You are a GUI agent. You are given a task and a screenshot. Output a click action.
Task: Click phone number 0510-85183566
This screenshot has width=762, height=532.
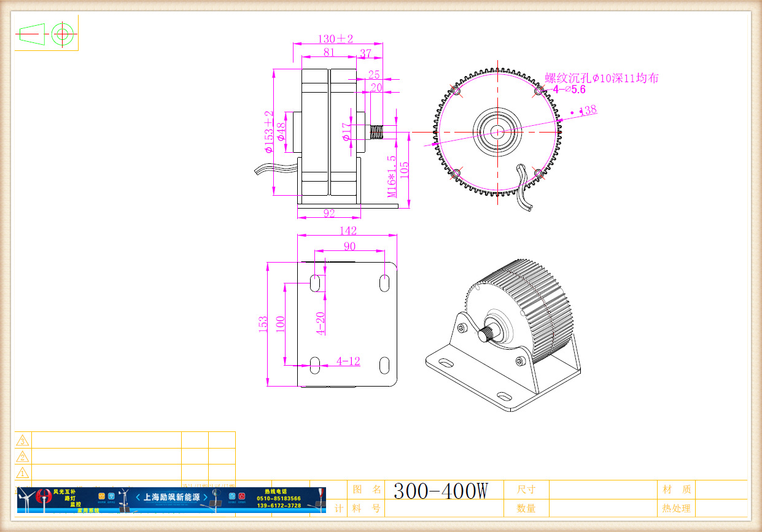279,498
